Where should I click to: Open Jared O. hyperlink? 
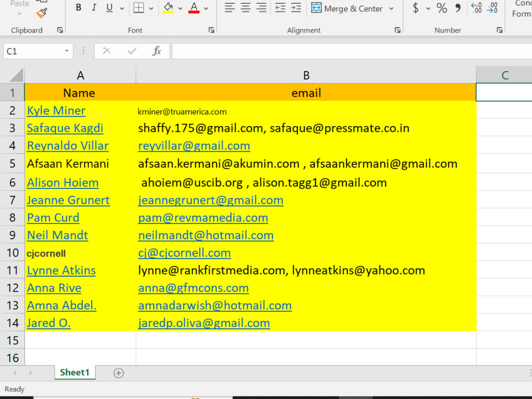click(48, 323)
